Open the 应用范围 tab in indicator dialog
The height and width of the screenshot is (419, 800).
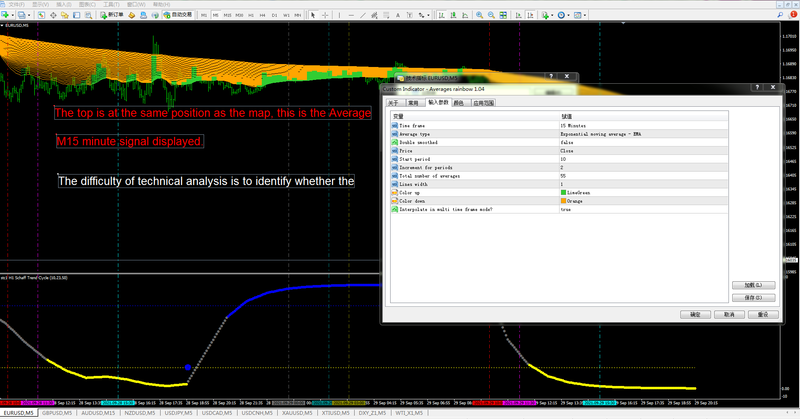tap(483, 102)
